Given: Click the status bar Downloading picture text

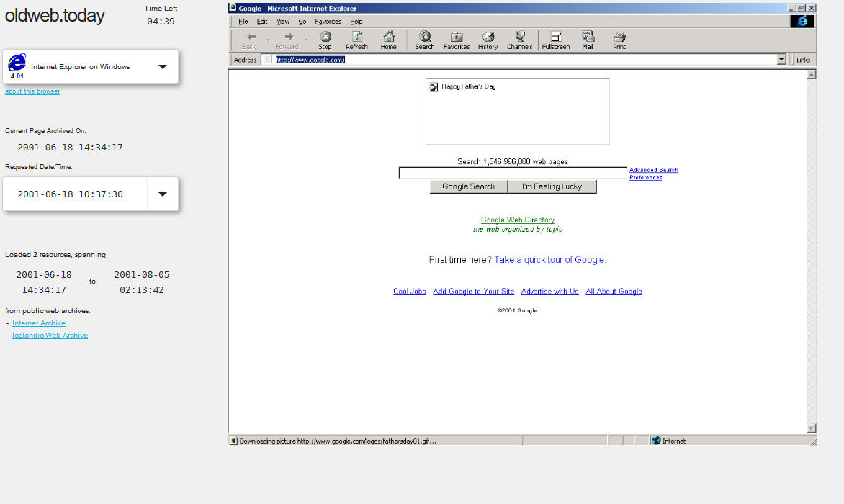Looking at the screenshot, I should click(x=338, y=441).
